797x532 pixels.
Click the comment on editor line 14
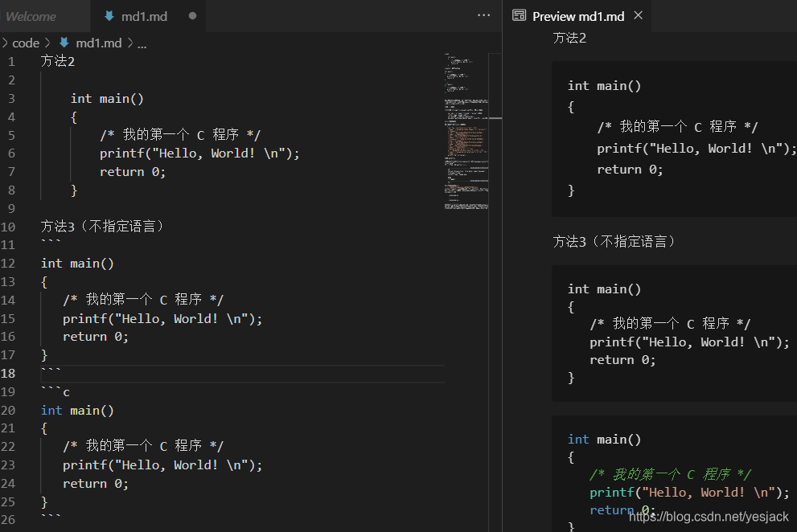(x=143, y=300)
